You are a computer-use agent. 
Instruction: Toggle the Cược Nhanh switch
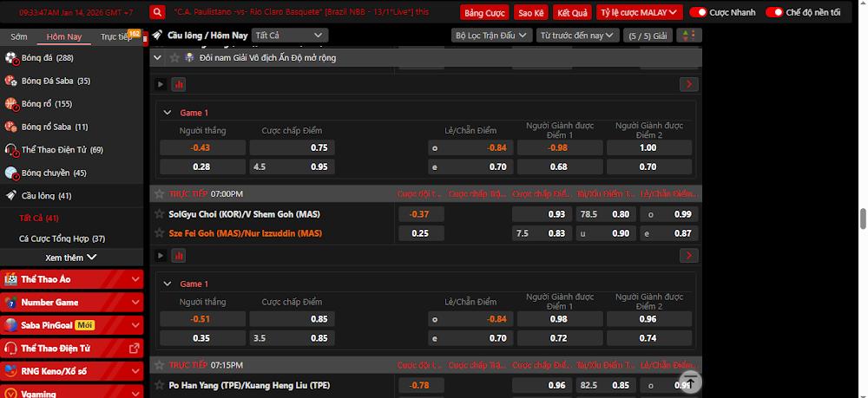coord(698,12)
